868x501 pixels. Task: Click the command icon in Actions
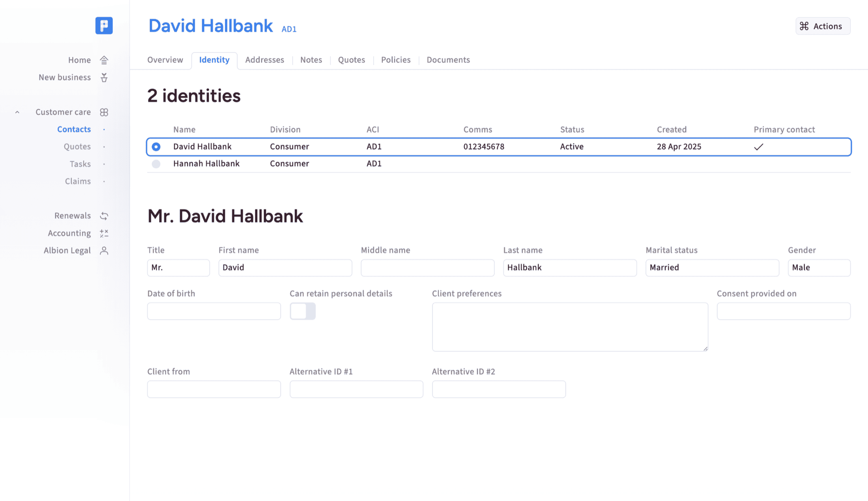tap(804, 26)
